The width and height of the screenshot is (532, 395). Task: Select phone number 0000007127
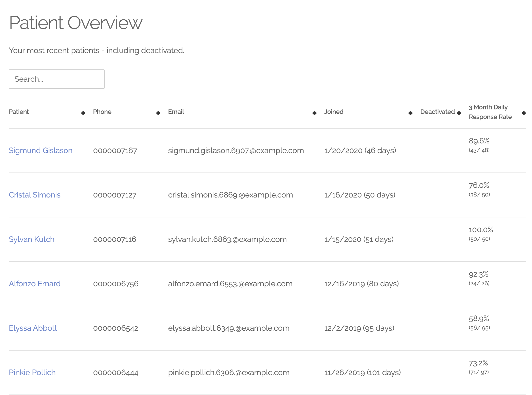pos(115,195)
